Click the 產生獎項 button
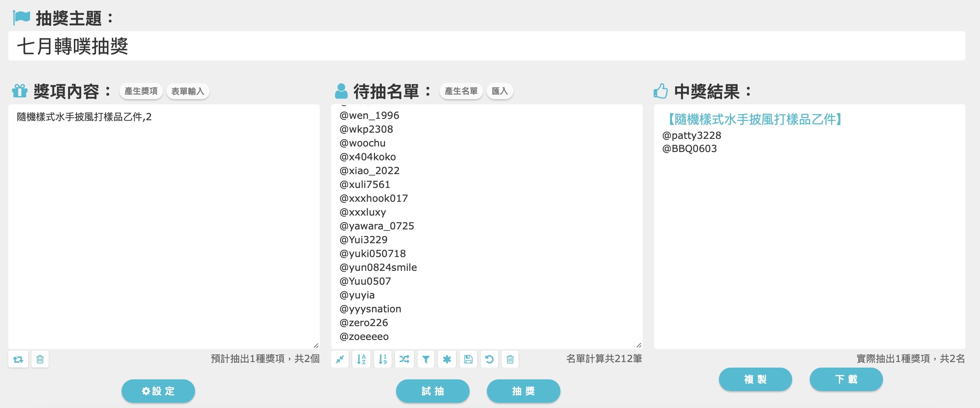 141,91
